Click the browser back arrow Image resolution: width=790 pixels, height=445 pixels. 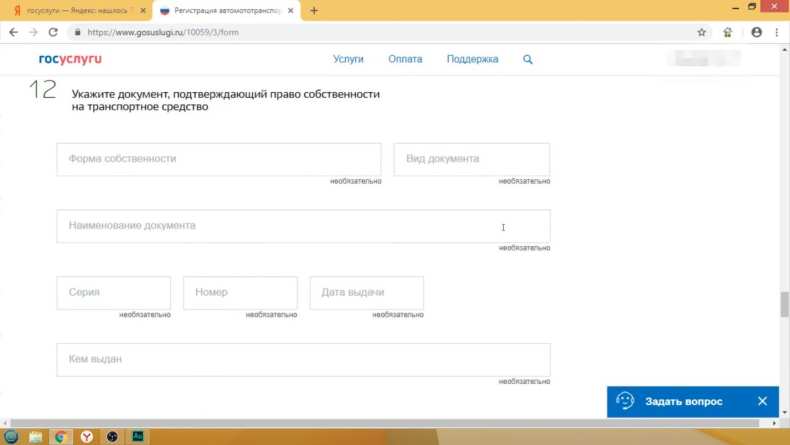coord(12,32)
